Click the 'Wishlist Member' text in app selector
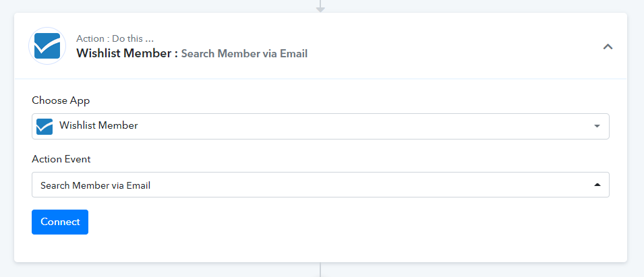644x277 pixels. tap(98, 125)
